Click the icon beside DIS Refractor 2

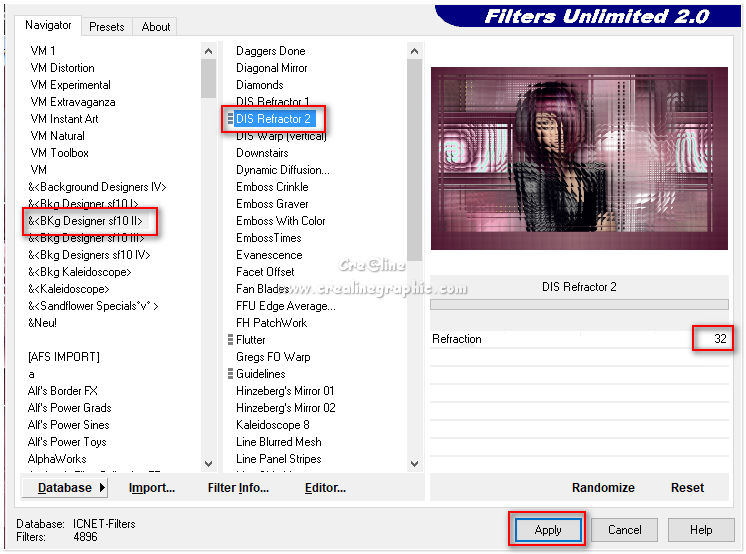231,119
